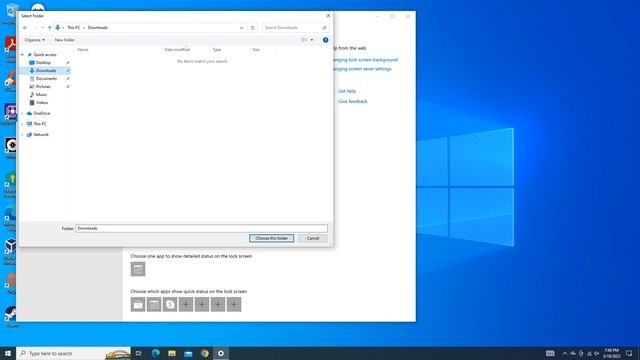Image resolution: width=640 pixels, height=360 pixels.
Task: Click the taskbar search box
Action: point(73,353)
